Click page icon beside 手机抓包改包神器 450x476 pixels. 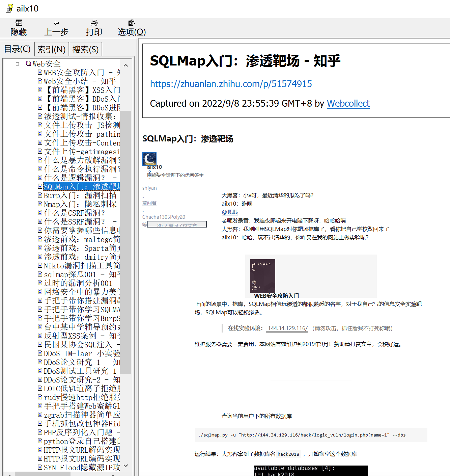[40, 423]
